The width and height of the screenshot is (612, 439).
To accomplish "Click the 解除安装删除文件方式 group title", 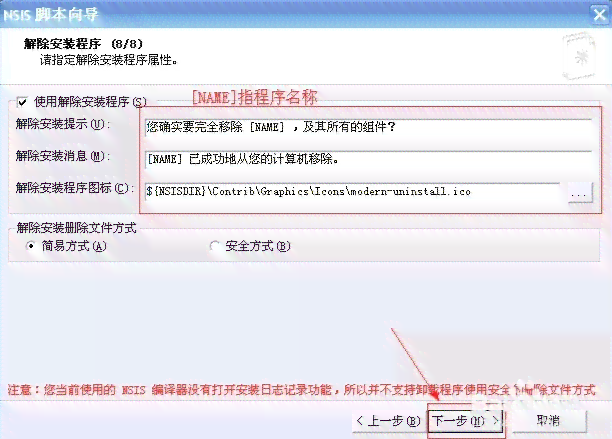I will (x=76, y=227).
